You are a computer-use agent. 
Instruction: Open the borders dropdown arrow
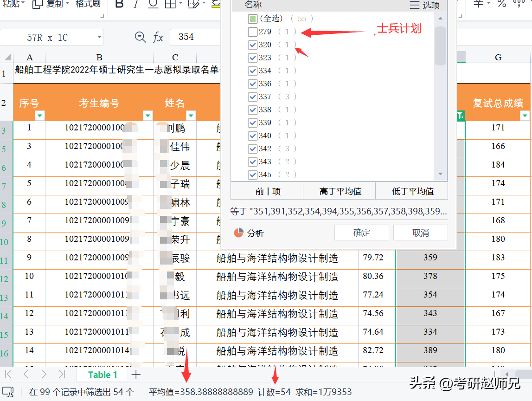pos(180,3)
